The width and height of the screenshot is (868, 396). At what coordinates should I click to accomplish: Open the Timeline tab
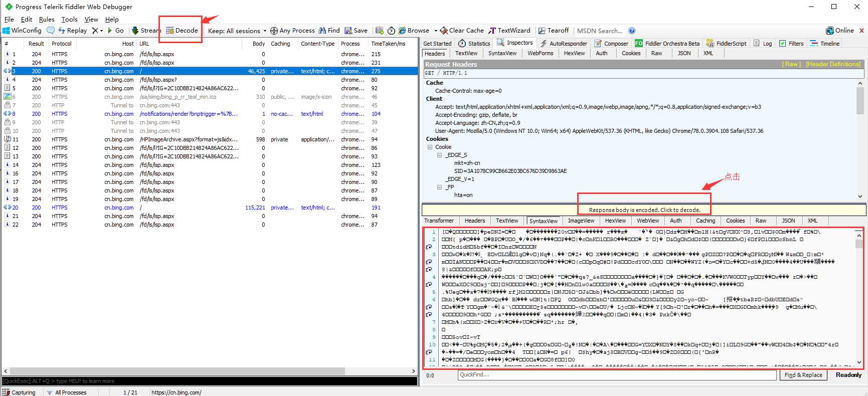pyautogui.click(x=825, y=44)
